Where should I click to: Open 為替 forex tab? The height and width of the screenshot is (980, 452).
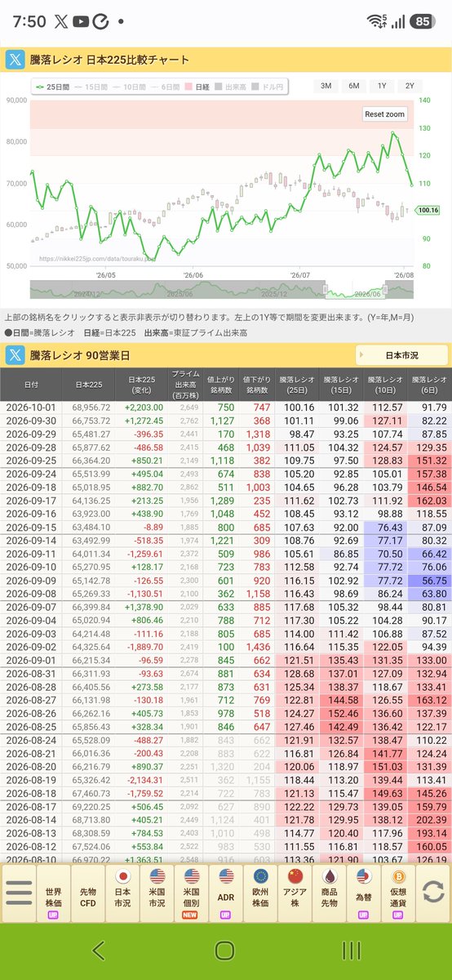[x=363, y=893]
